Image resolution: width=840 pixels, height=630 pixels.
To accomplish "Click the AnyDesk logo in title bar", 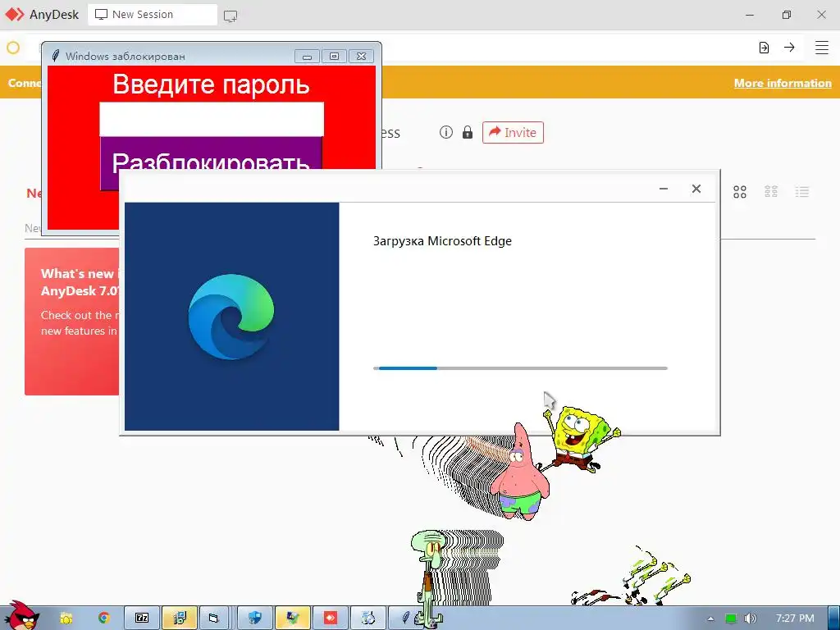I will click(x=15, y=15).
